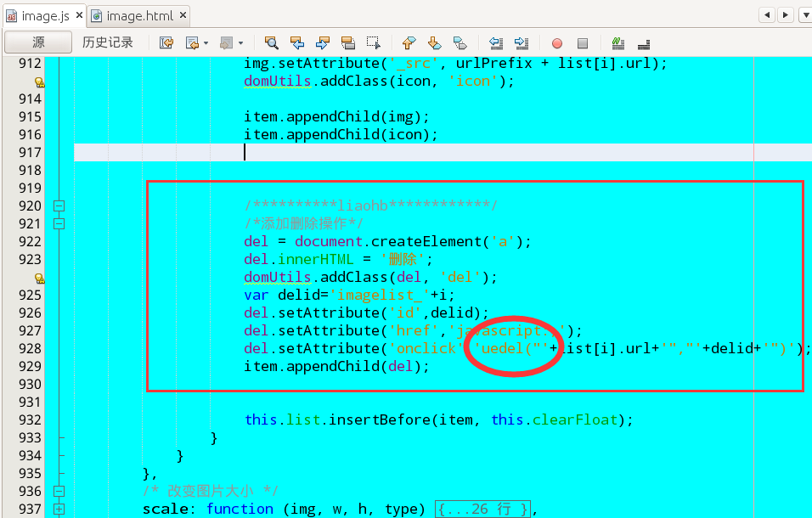Jump to the Next Bookmark
The width and height of the screenshot is (812, 518).
(434, 42)
